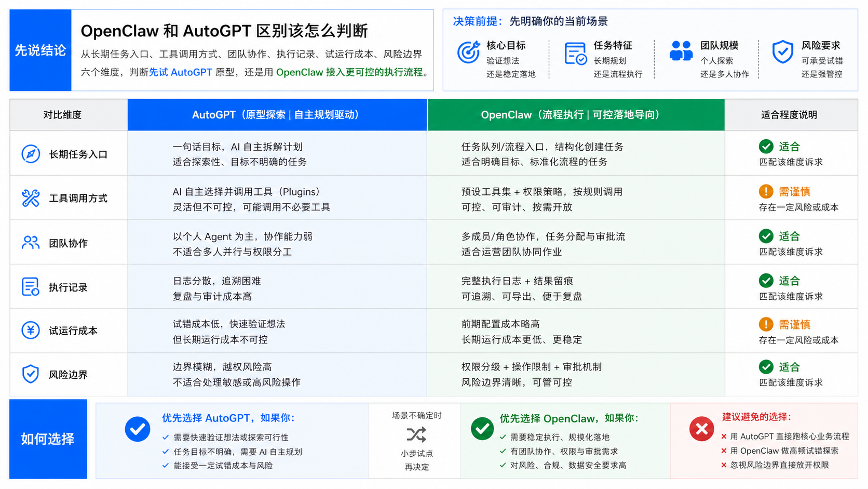This screenshot has height=489, width=868.
Task: Click the text 前期配置成本略高
Action: click(x=500, y=324)
